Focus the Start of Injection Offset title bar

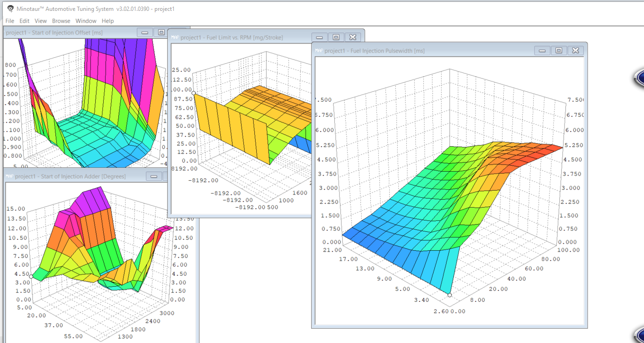[x=71, y=33]
